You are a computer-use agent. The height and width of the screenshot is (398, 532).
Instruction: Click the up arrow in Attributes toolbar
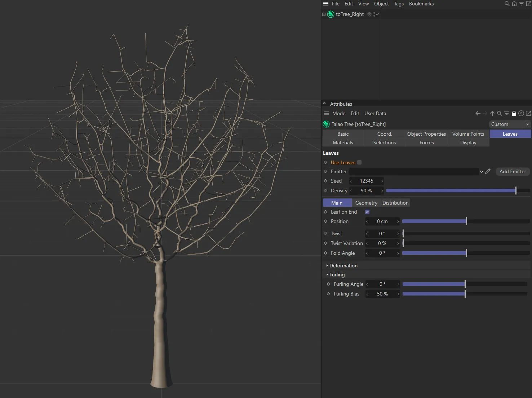tap(492, 113)
